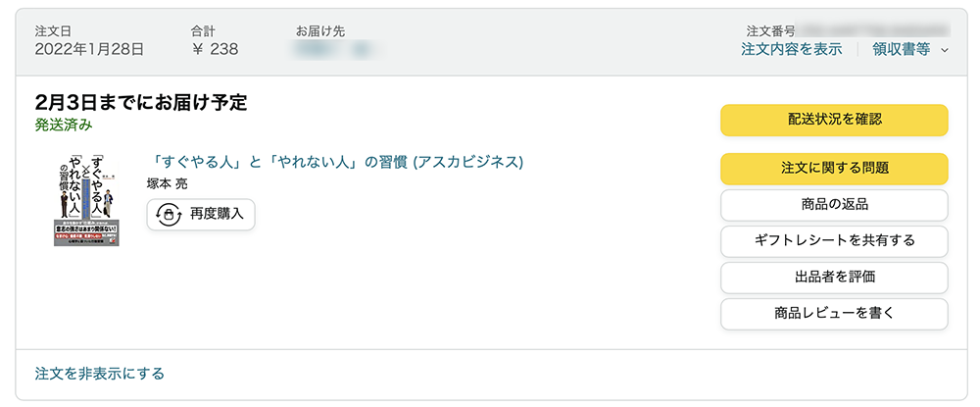This screenshot has width=980, height=407.
Task: Click the 2月3日までにお届け予定 delivery heading
Action: point(141,103)
